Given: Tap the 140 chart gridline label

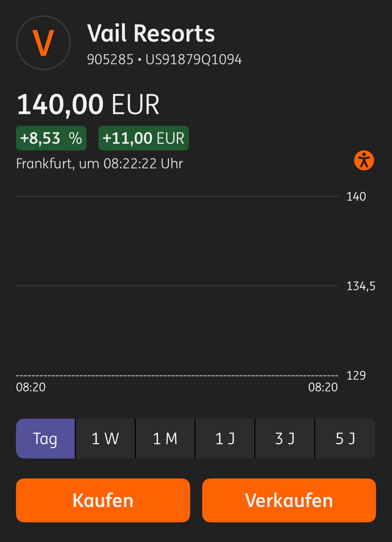Looking at the screenshot, I should (x=356, y=197).
